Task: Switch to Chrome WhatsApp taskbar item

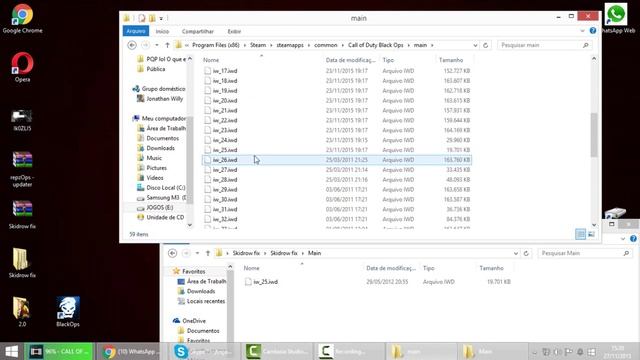Action: [131, 351]
